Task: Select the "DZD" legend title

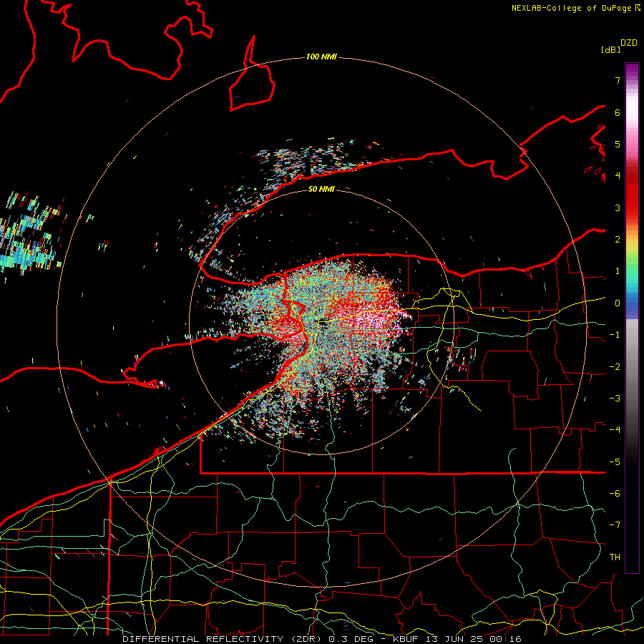Action: point(629,43)
